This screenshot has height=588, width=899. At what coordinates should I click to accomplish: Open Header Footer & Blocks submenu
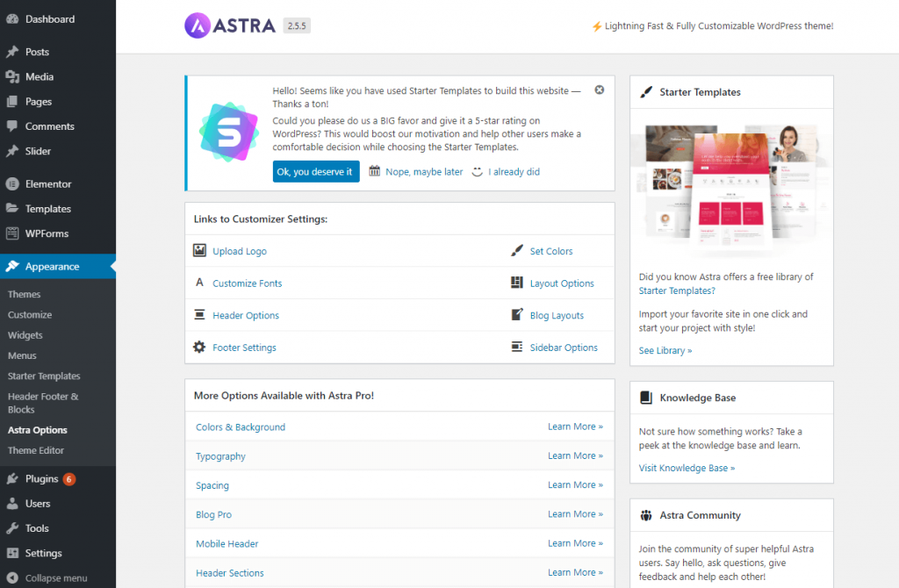43,403
